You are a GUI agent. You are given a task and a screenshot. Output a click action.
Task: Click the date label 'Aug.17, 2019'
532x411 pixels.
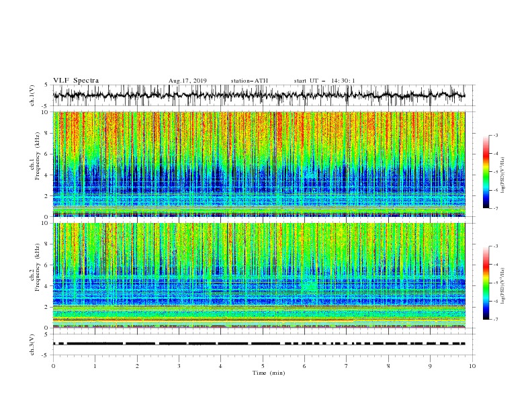(187, 81)
